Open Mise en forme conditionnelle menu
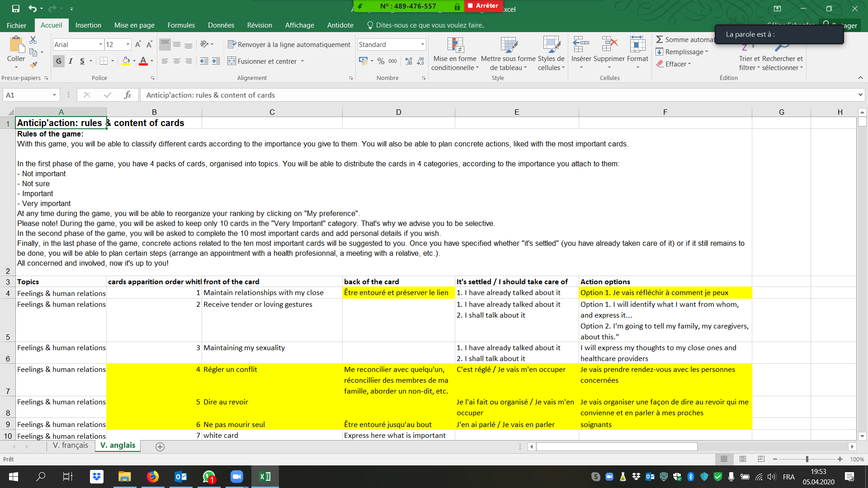Image resolution: width=868 pixels, height=488 pixels. point(455,53)
